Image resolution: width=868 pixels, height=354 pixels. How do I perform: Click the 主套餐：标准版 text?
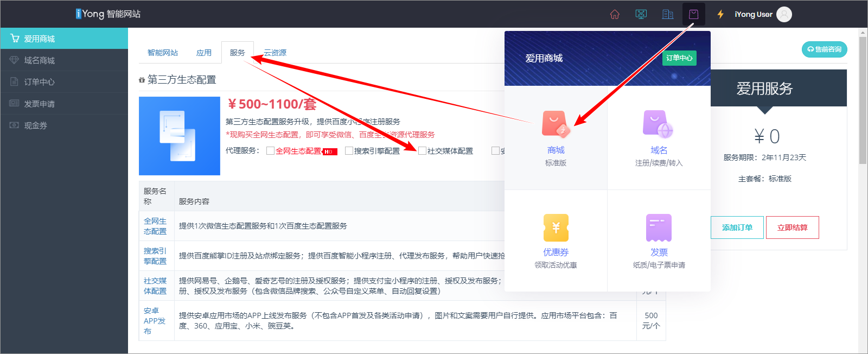[765, 179]
